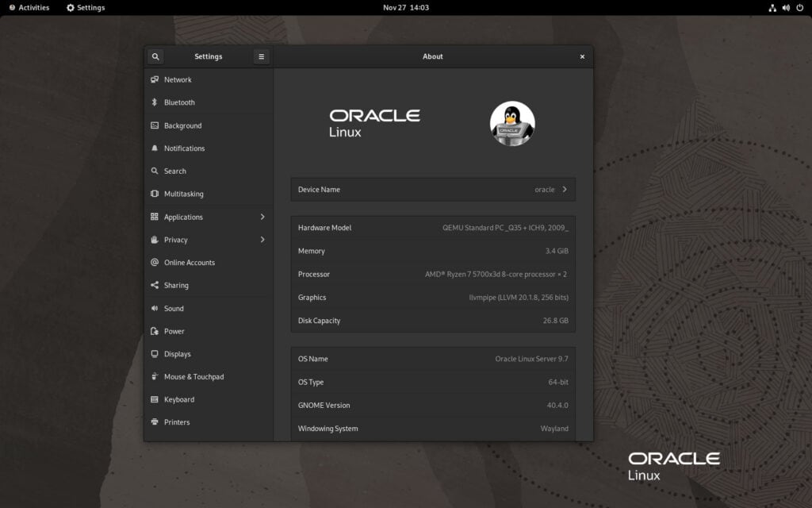This screenshot has height=508, width=812.
Task: Click the volume icon in the top bar
Action: tap(786, 7)
